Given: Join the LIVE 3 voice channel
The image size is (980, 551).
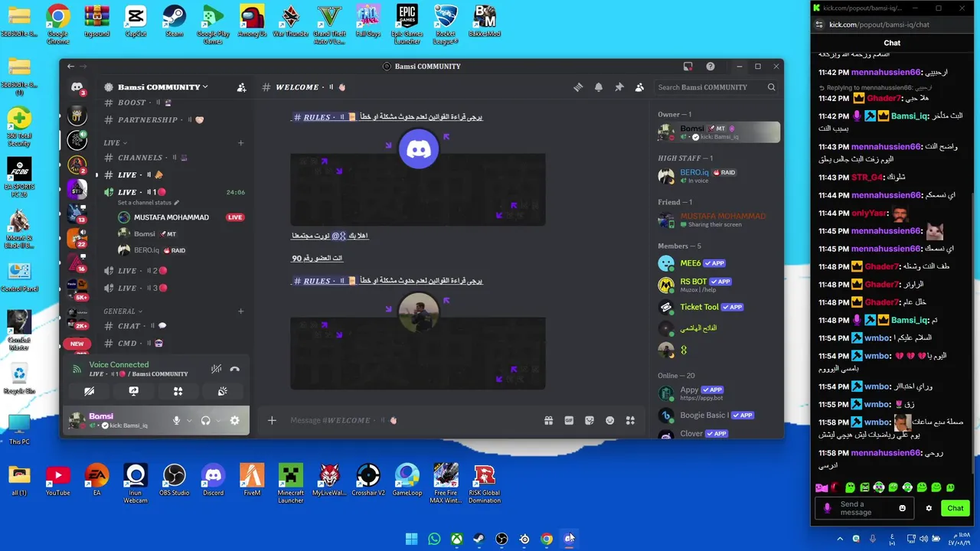Looking at the screenshot, I should [x=175, y=289].
